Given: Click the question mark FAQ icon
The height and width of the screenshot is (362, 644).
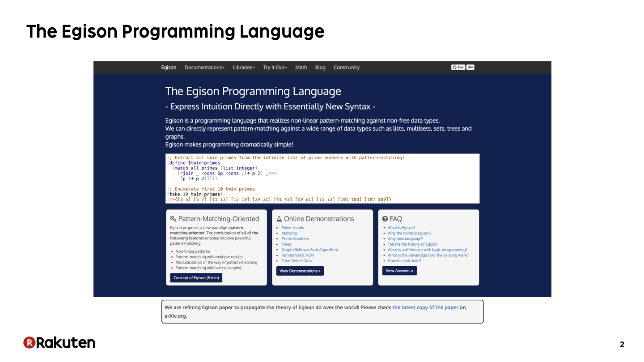Looking at the screenshot, I should tap(385, 219).
